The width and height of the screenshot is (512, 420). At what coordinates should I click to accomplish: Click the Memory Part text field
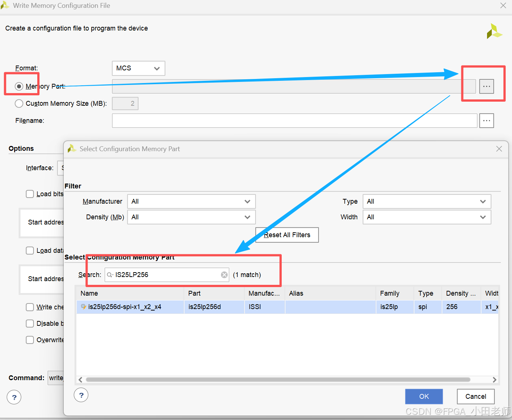294,86
